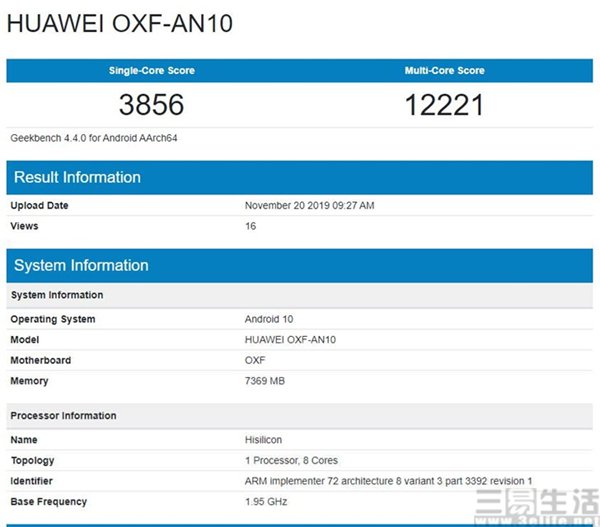Click the Motherboard label
This screenshot has width=600, height=527.
click(x=41, y=361)
